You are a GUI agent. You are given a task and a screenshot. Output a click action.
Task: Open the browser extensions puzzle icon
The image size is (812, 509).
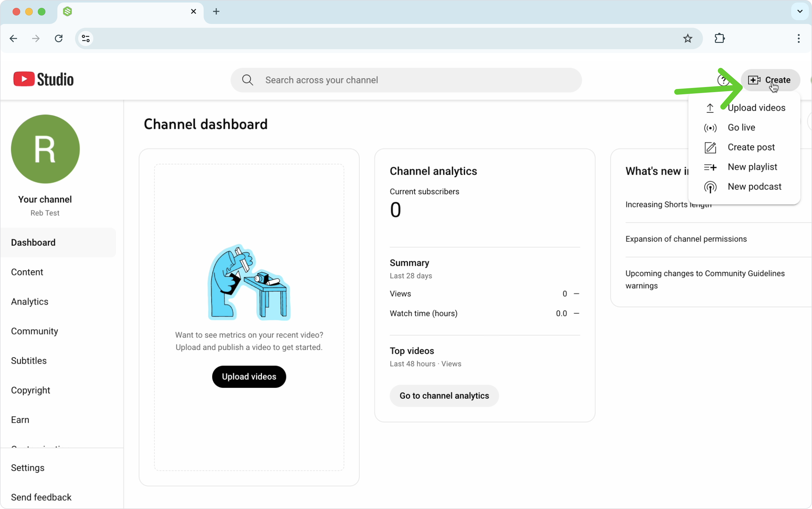(x=720, y=39)
